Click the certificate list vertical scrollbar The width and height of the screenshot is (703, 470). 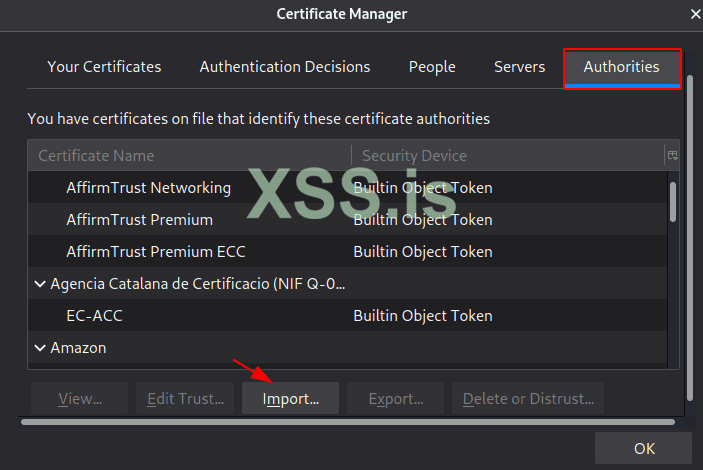pyautogui.click(x=673, y=200)
